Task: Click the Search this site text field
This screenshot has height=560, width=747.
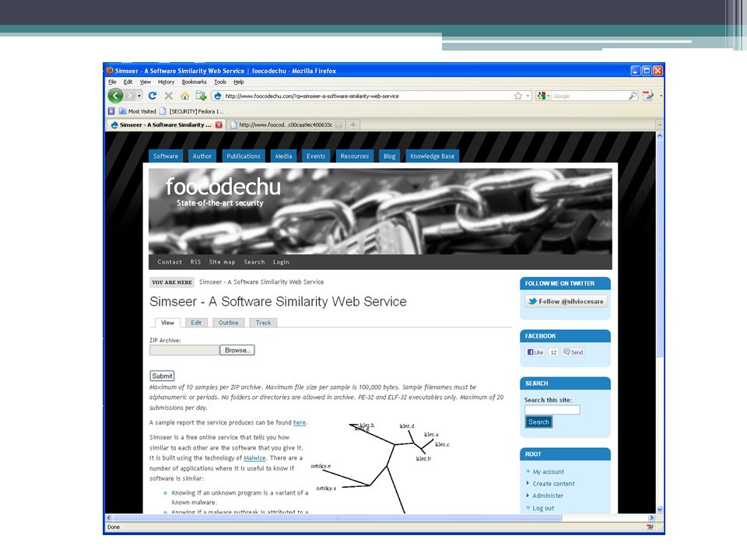Action: point(552,410)
